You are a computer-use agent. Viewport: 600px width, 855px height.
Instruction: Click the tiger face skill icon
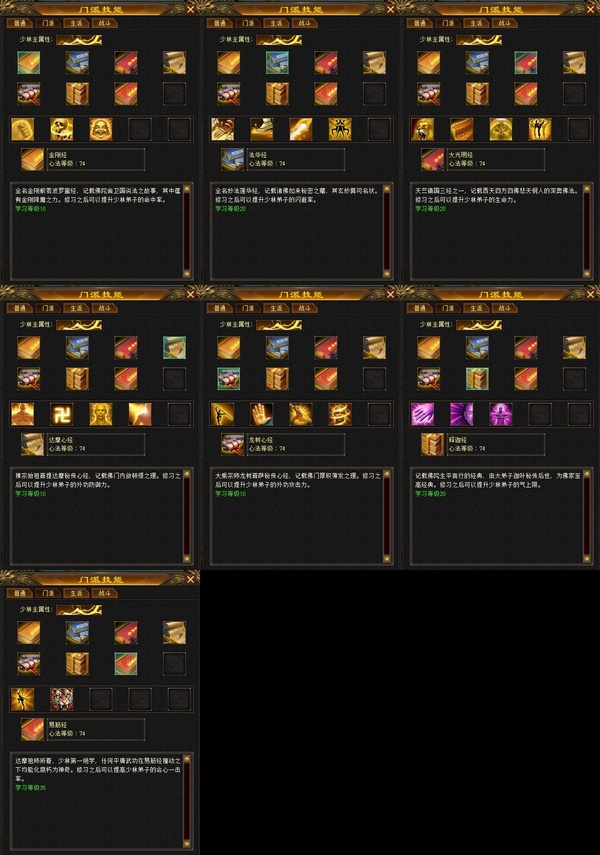62,699
